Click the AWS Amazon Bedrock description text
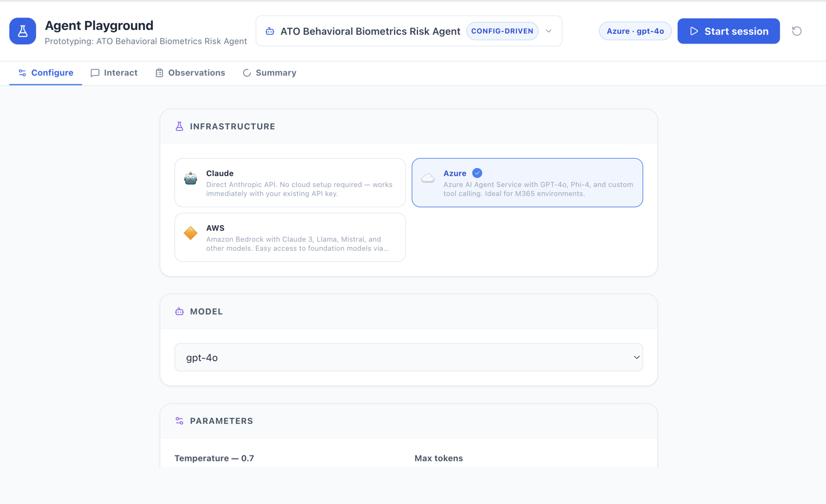This screenshot has width=826, height=504. point(297,244)
